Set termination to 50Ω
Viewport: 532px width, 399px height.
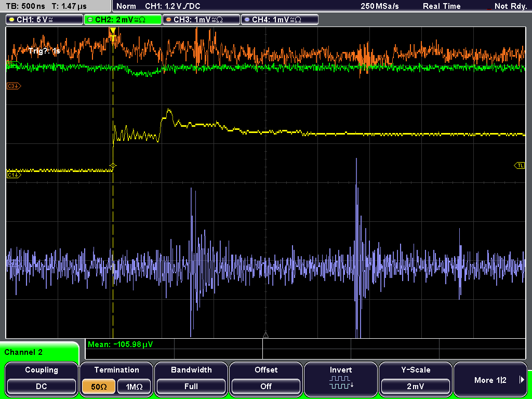coord(99,387)
